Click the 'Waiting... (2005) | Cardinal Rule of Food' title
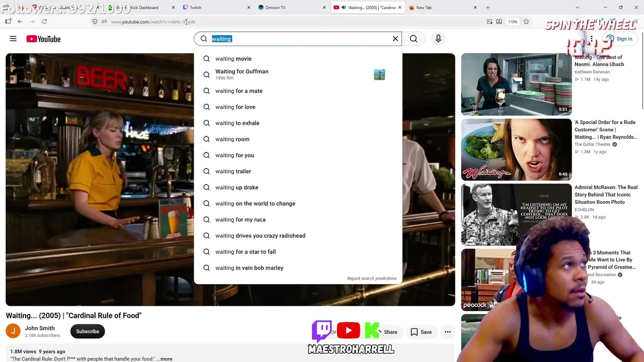 pyautogui.click(x=74, y=315)
